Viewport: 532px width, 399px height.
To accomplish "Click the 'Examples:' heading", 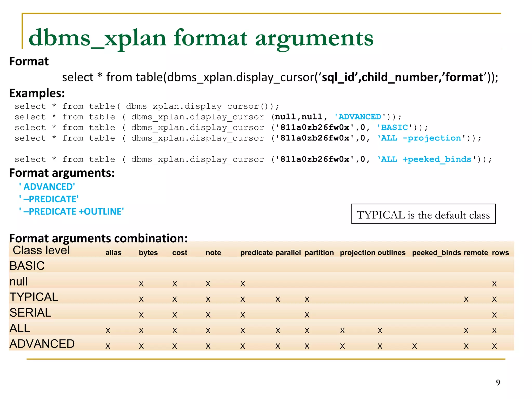I will click(37, 93).
